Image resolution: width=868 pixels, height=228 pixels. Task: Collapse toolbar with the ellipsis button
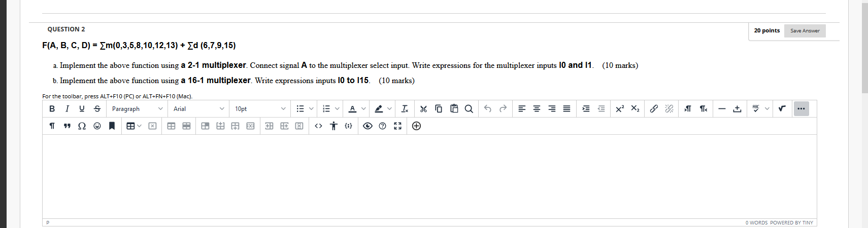801,108
